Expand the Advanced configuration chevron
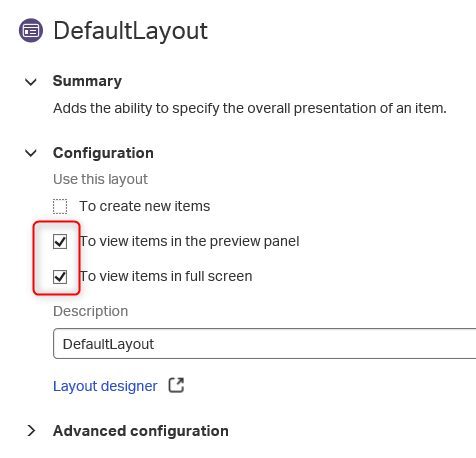The height and width of the screenshot is (458, 476). [x=31, y=431]
